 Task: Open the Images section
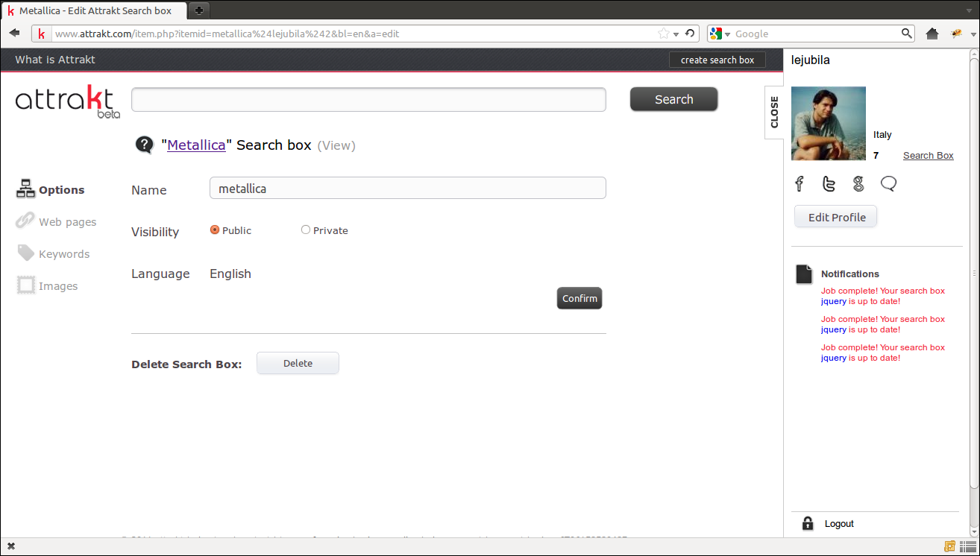pos(47,285)
